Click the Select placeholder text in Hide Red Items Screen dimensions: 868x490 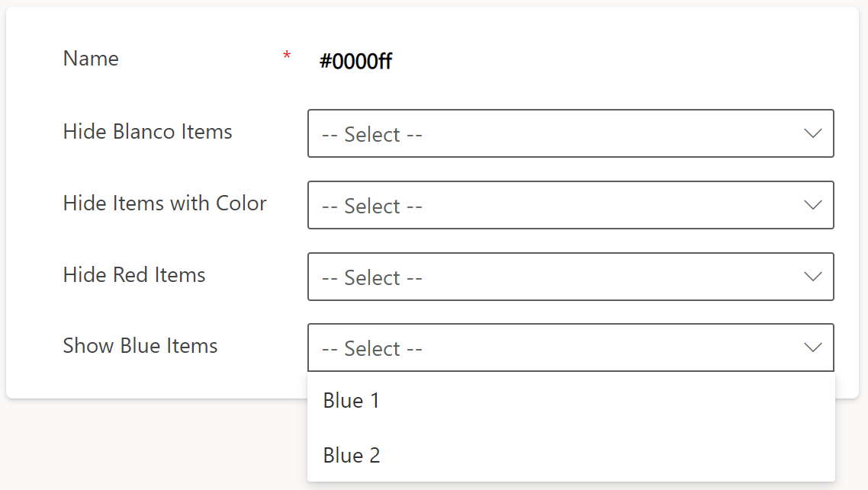tap(372, 277)
